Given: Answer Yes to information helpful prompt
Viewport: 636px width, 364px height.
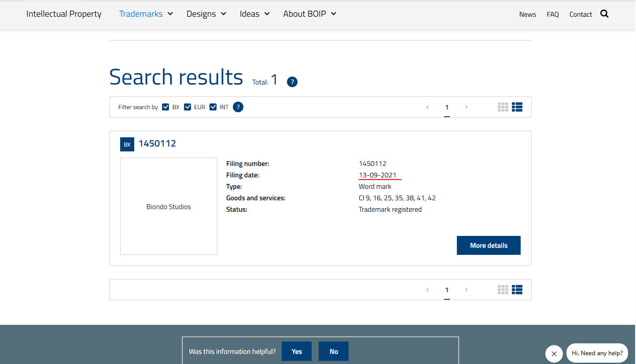Looking at the screenshot, I should pyautogui.click(x=297, y=351).
